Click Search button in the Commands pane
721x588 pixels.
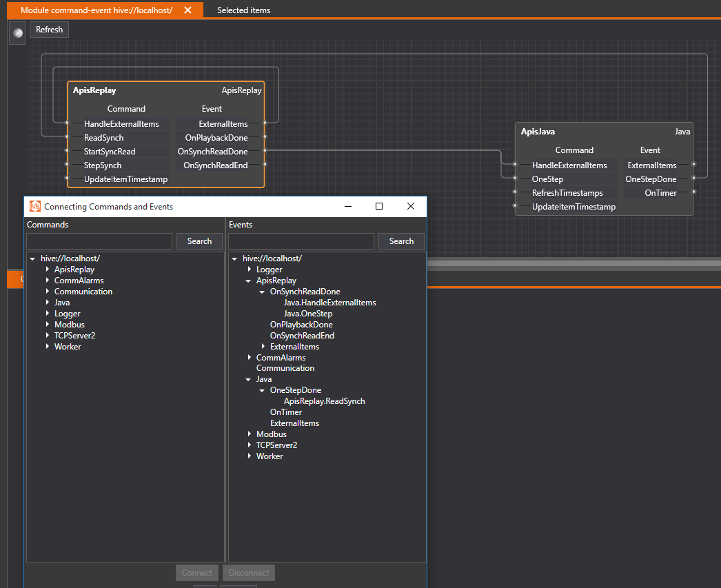tap(199, 241)
